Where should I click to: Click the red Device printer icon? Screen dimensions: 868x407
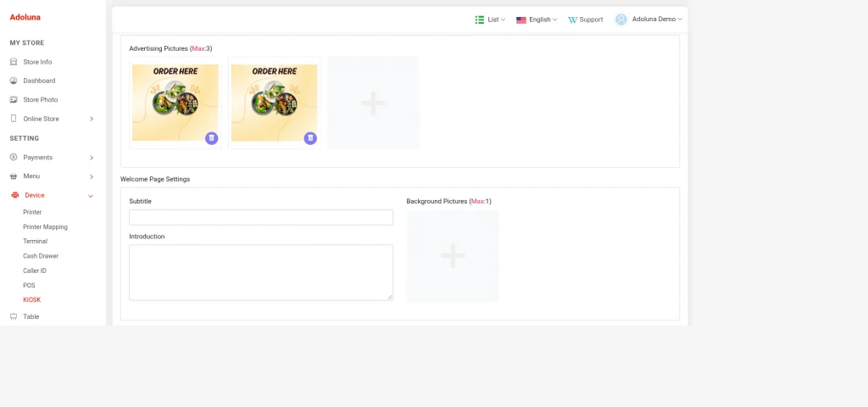(15, 195)
